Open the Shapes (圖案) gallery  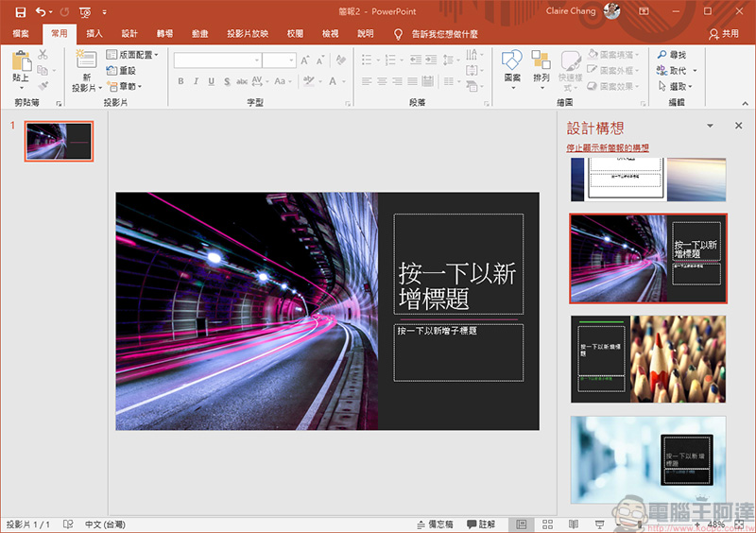pyautogui.click(x=512, y=69)
